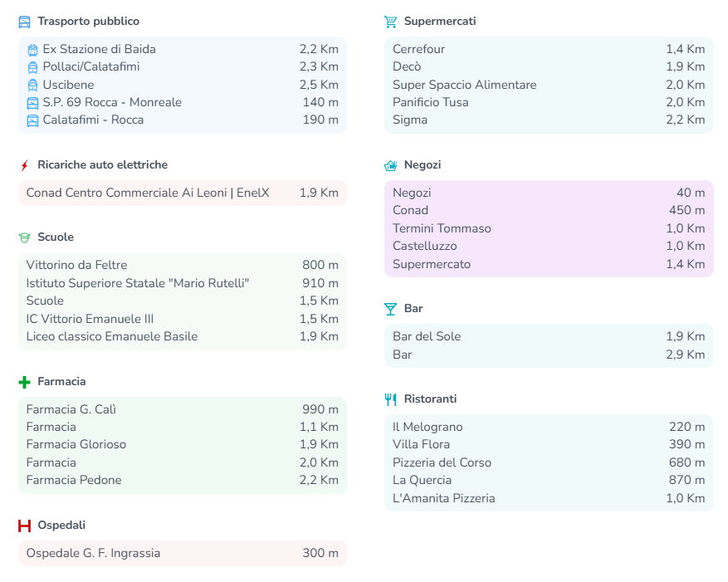Click the green Farmacia cross icon
This screenshot has height=582, width=728.
24,382
